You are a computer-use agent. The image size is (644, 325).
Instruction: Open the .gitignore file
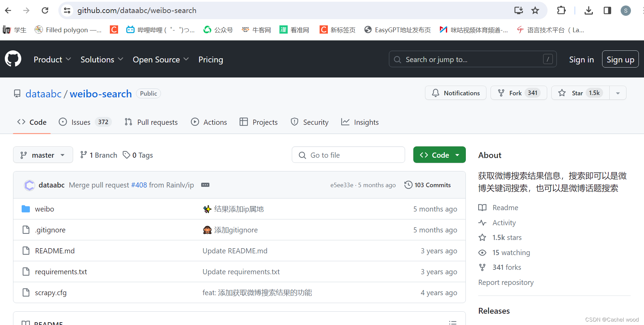point(50,230)
